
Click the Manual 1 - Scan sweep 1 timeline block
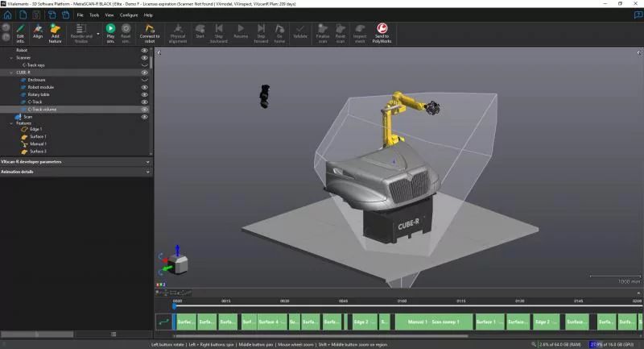433,322
